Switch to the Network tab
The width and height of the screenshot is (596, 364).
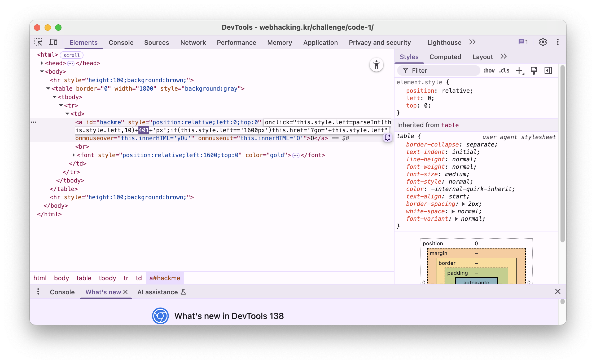(193, 43)
